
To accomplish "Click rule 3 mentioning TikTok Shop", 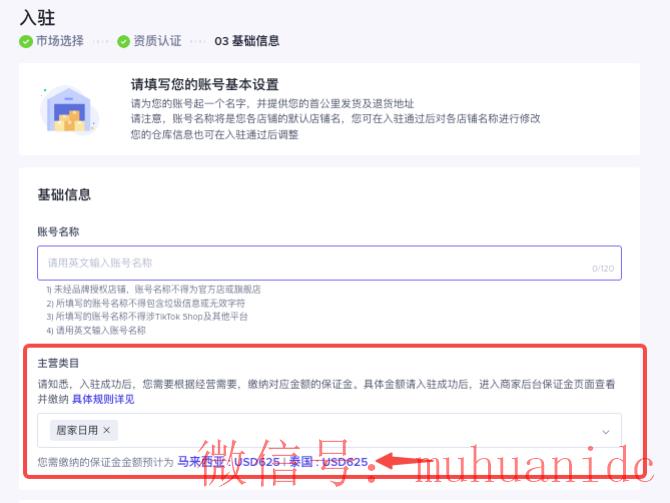I will 147,316.
